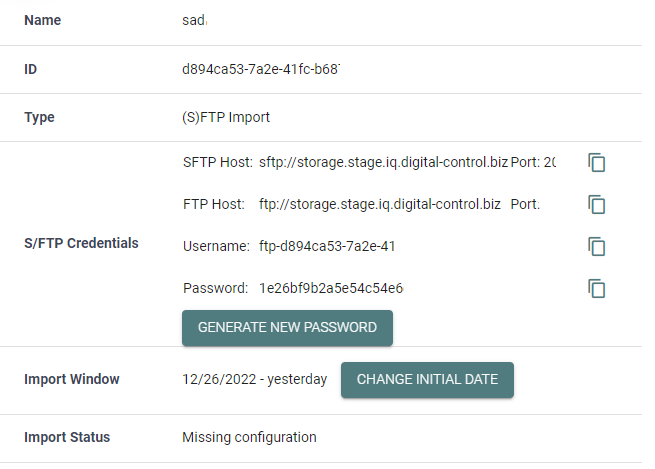Viewport: 655px width, 469px height.
Task: Copy the Password to clipboard
Action: pyautogui.click(x=597, y=289)
